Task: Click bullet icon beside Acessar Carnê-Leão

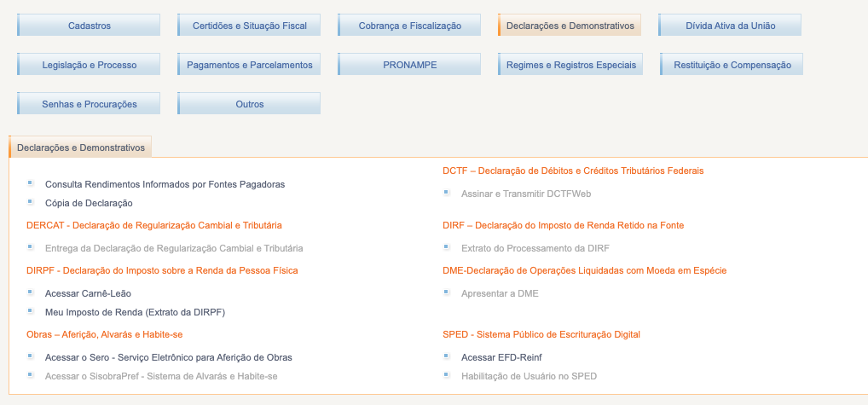Action: [x=30, y=292]
